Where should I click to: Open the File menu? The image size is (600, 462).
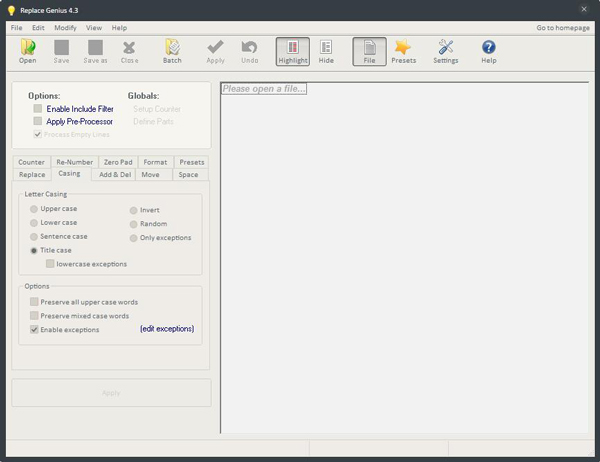point(16,28)
